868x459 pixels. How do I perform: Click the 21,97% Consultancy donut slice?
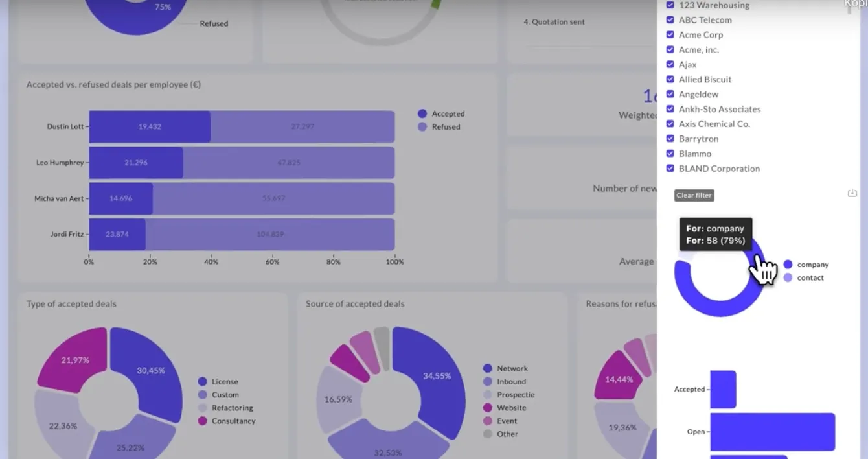coord(75,360)
